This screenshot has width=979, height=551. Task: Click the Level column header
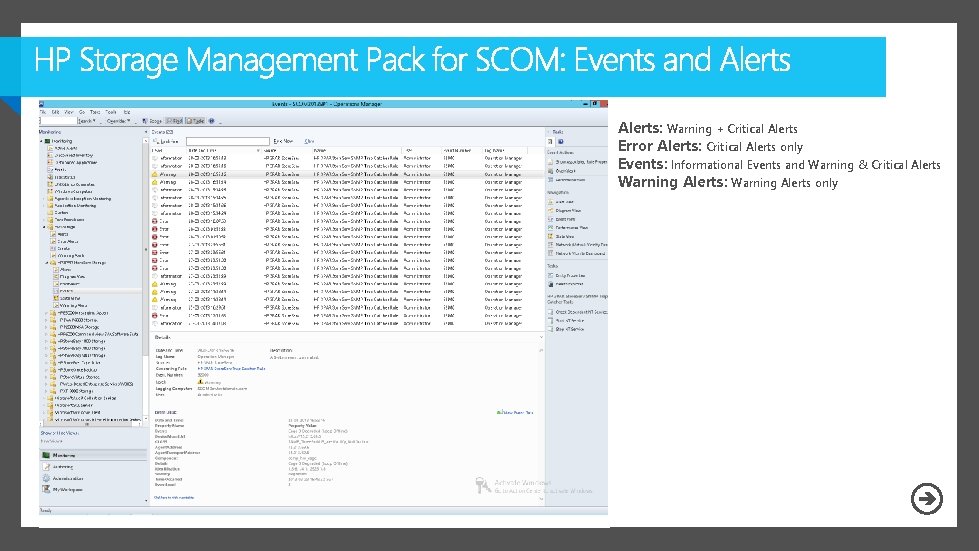[x=169, y=150]
